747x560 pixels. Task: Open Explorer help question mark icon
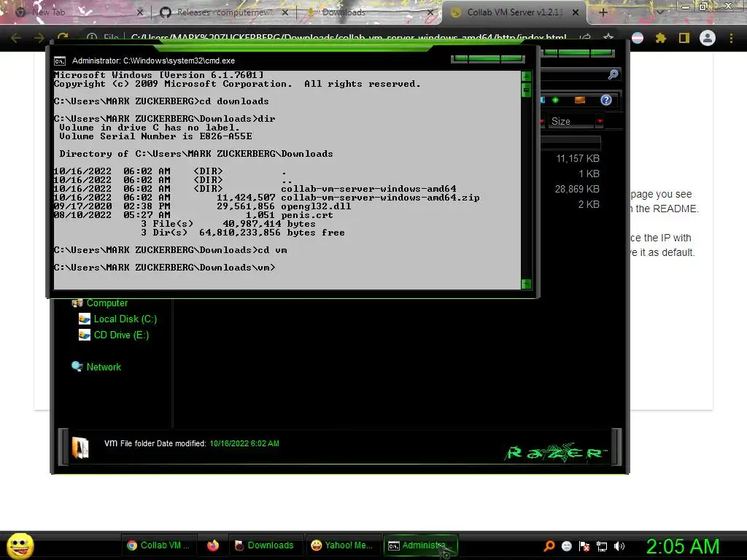click(x=606, y=100)
